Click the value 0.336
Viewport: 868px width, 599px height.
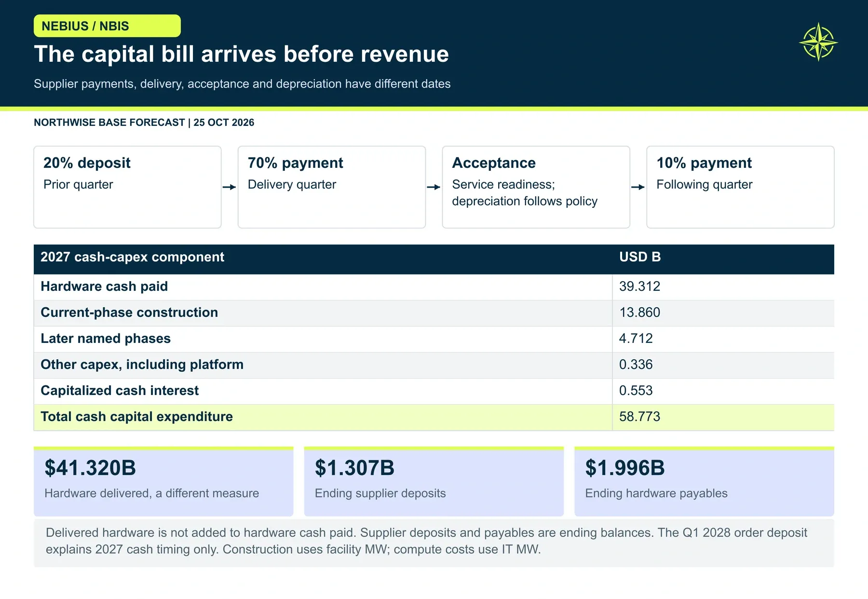(x=636, y=365)
